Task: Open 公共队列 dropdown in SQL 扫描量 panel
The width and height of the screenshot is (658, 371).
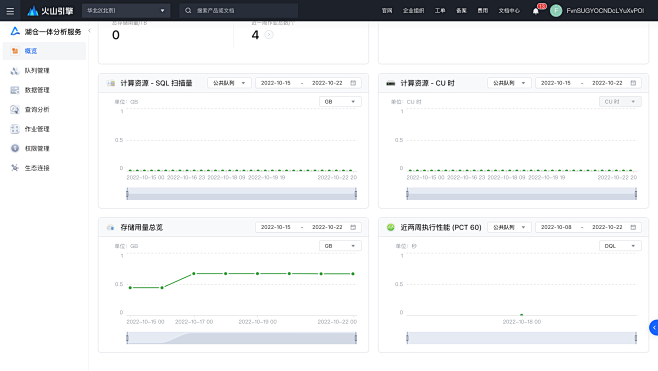Action: 229,83
